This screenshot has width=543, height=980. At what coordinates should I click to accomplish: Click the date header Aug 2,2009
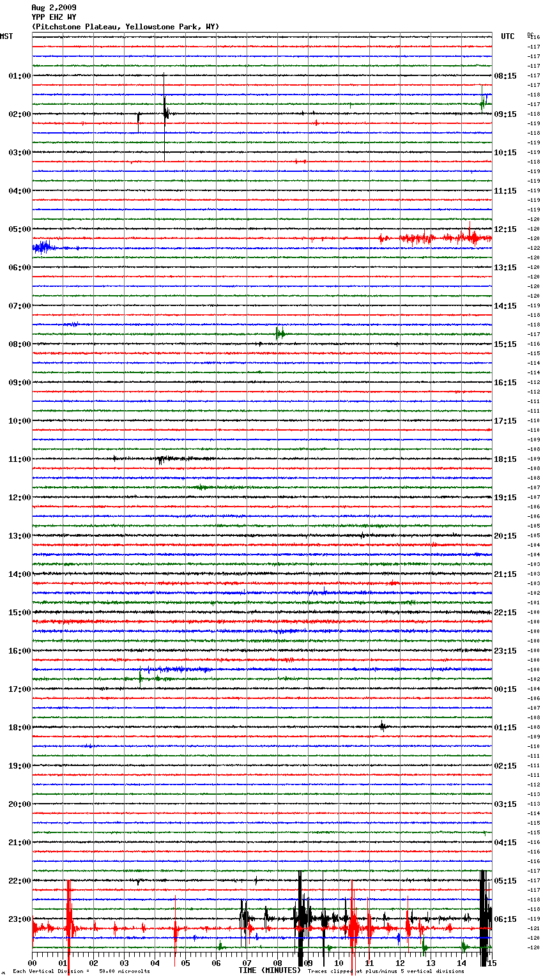click(x=54, y=8)
